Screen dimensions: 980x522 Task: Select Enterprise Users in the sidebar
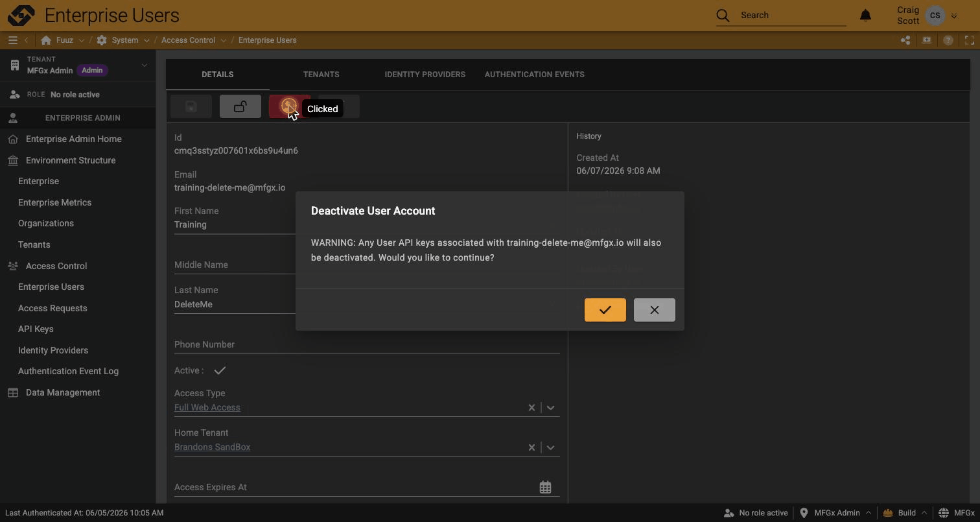51,287
